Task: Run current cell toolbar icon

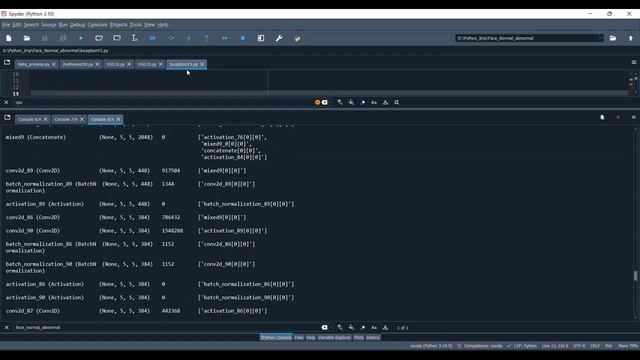Action: [x=99, y=38]
